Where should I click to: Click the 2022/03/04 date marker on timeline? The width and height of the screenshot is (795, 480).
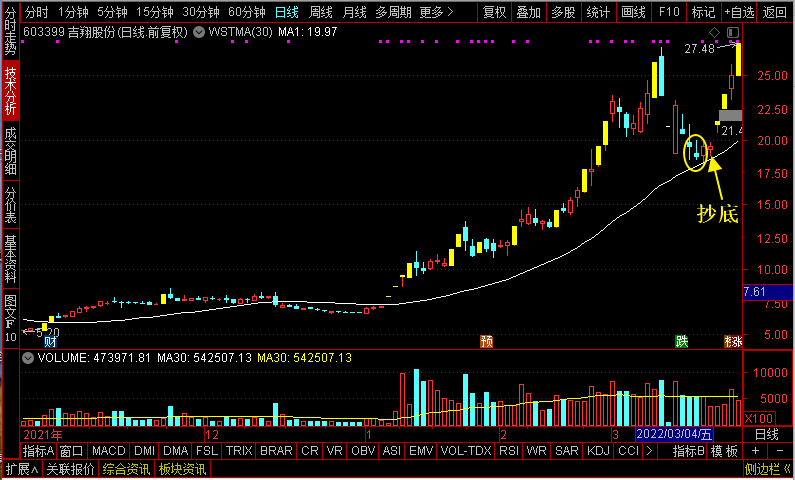click(674, 434)
